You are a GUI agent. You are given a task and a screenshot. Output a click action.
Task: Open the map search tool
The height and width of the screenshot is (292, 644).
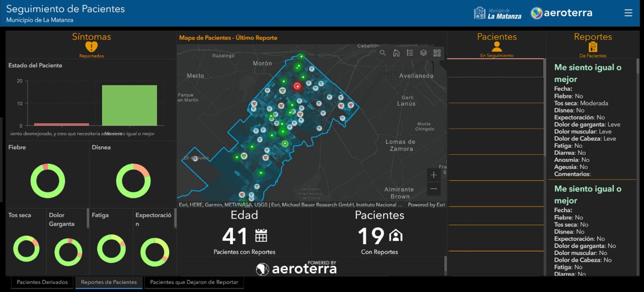point(383,53)
